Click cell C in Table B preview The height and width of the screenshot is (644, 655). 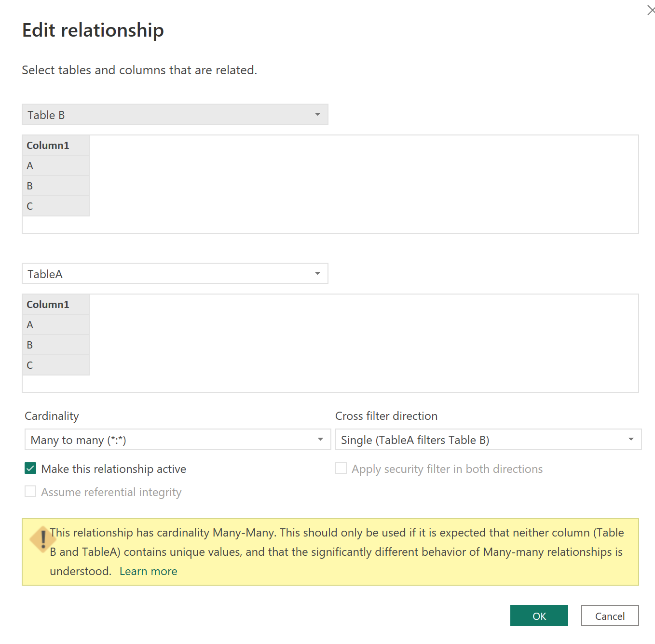[56, 206]
